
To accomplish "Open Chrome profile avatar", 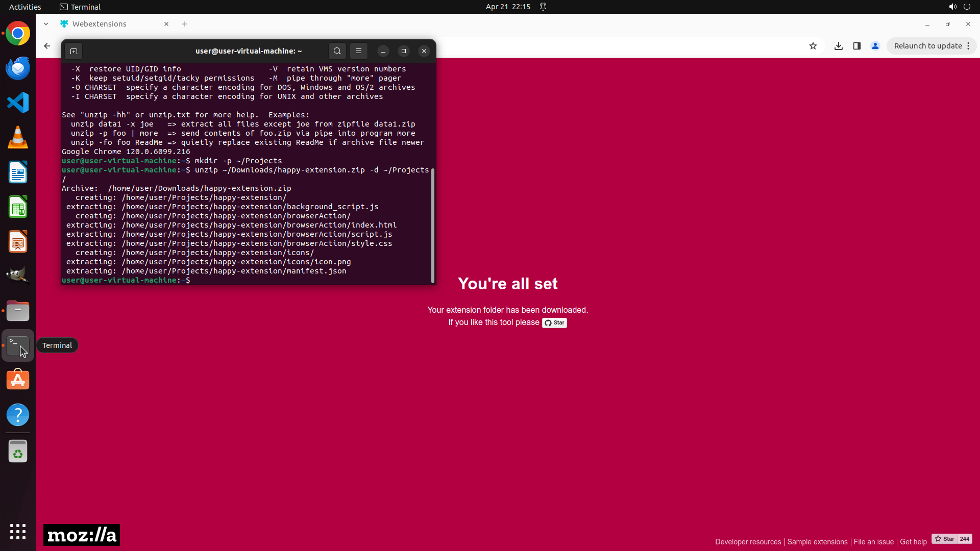I will click(875, 46).
